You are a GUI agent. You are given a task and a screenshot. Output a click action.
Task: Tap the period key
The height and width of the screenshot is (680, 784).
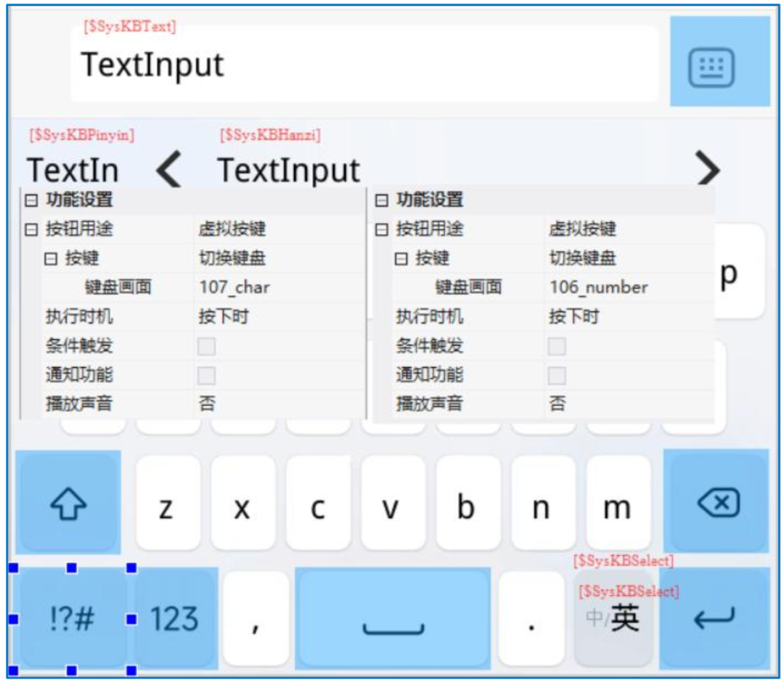click(x=531, y=619)
